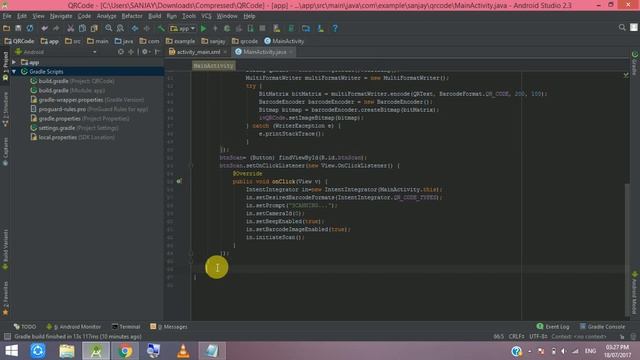Open the Terminal tool window
640x360 pixels.
point(126,327)
